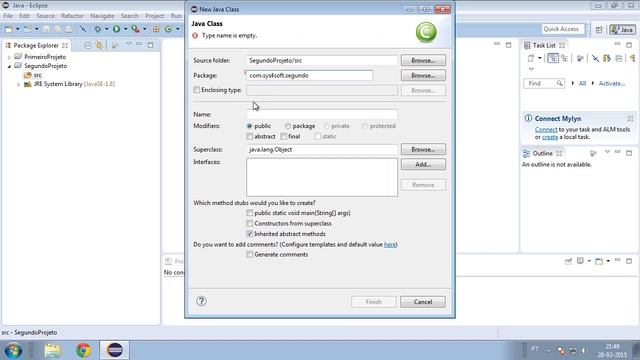Maximize the Outline view

click(x=629, y=153)
